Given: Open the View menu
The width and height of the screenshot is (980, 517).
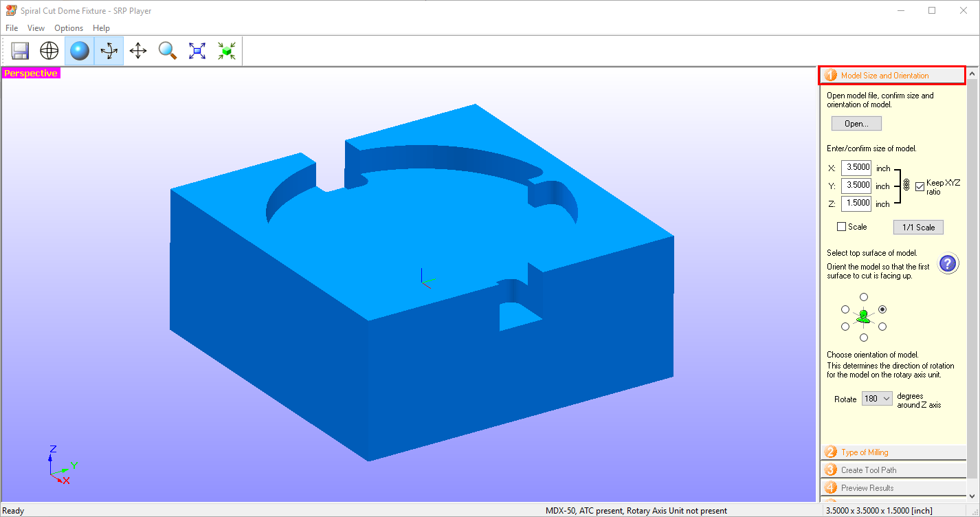Looking at the screenshot, I should click(36, 28).
